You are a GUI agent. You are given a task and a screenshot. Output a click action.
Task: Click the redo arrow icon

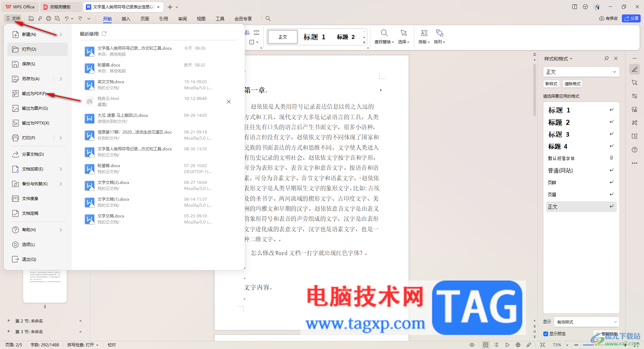click(x=80, y=18)
